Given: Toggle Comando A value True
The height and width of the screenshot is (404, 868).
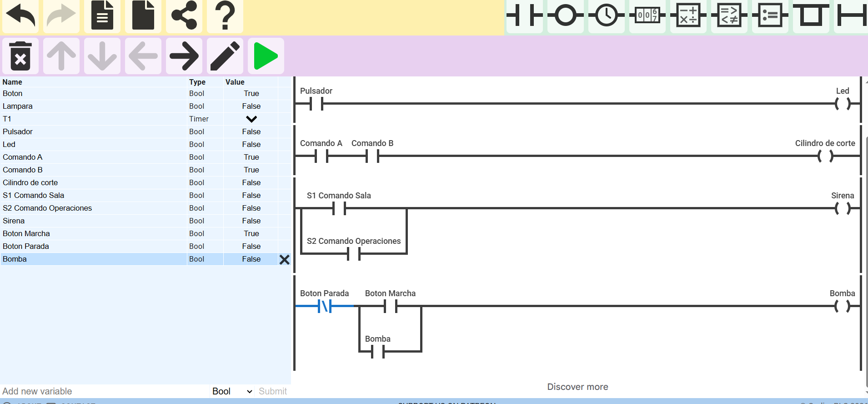Looking at the screenshot, I should click(x=251, y=157).
